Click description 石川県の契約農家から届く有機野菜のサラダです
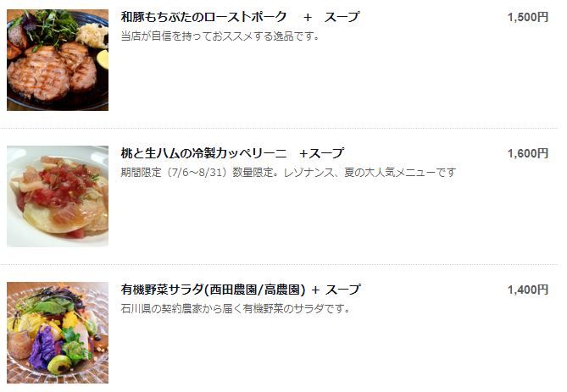The image size is (567, 392). [x=236, y=309]
